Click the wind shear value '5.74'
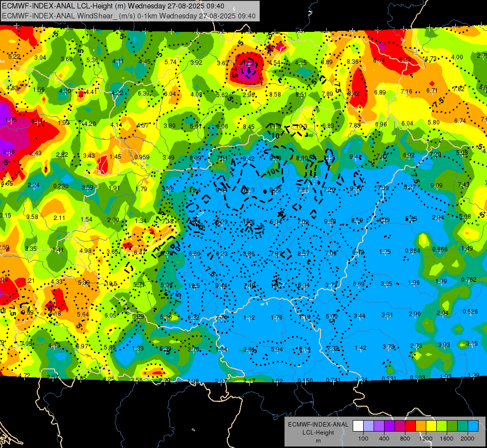 pyautogui.click(x=171, y=62)
